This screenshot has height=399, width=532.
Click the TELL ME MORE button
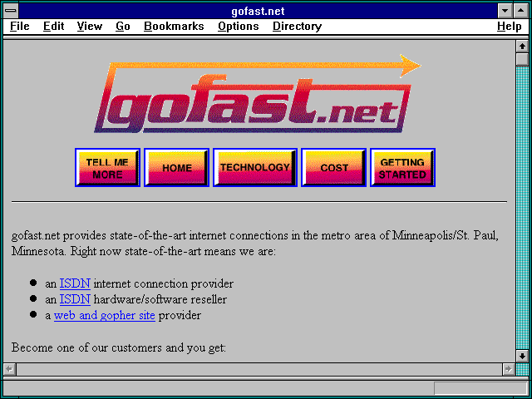coord(107,168)
